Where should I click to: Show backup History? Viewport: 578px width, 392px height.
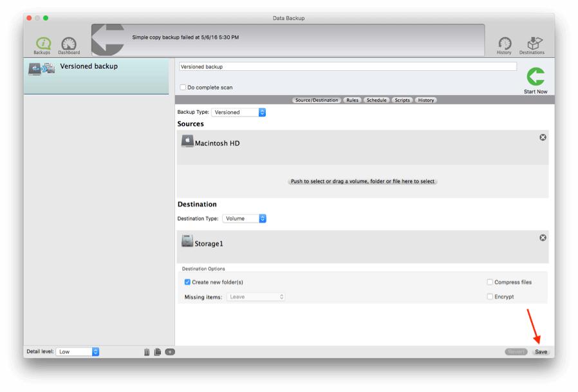(x=504, y=41)
